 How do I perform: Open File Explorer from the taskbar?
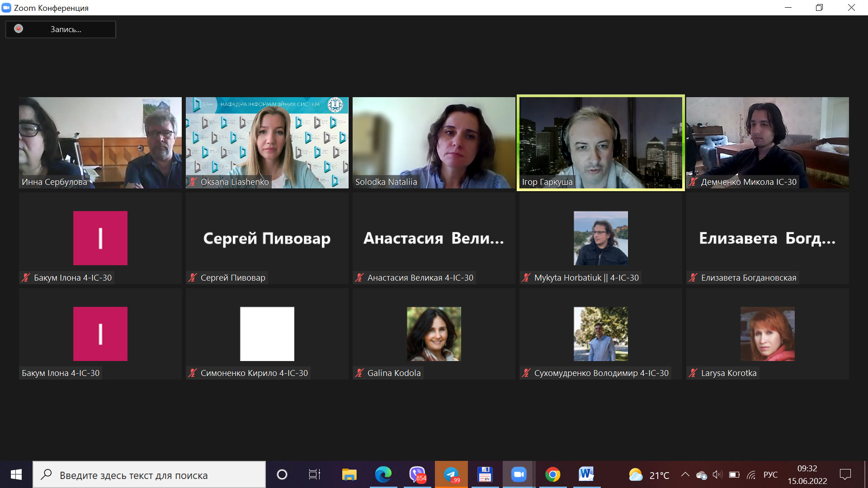point(349,474)
